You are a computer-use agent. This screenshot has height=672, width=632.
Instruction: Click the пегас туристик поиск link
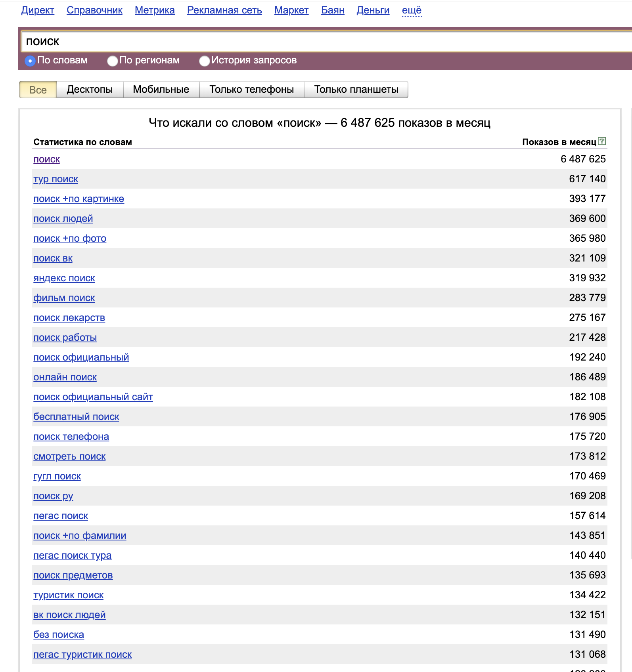pyautogui.click(x=82, y=655)
